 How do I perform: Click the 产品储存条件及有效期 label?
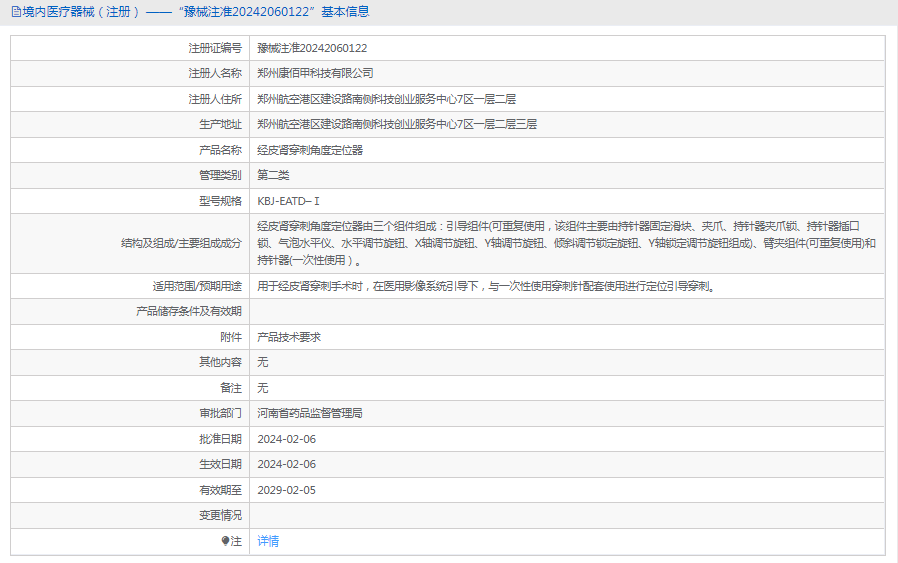189,312
